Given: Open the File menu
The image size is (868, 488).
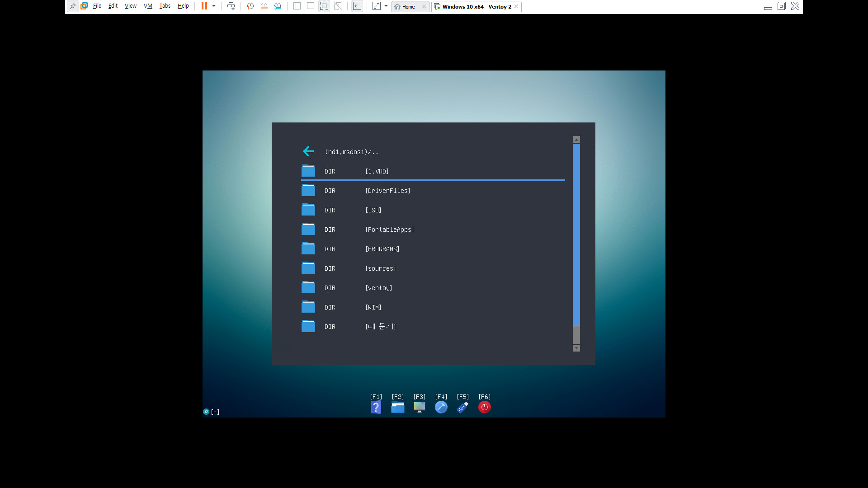Looking at the screenshot, I should click(x=97, y=6).
